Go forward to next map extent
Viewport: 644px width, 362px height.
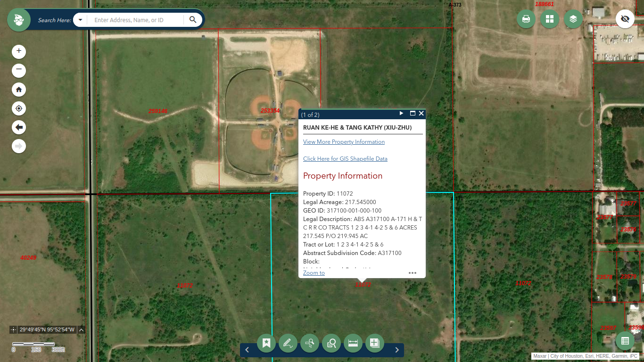[19, 146]
